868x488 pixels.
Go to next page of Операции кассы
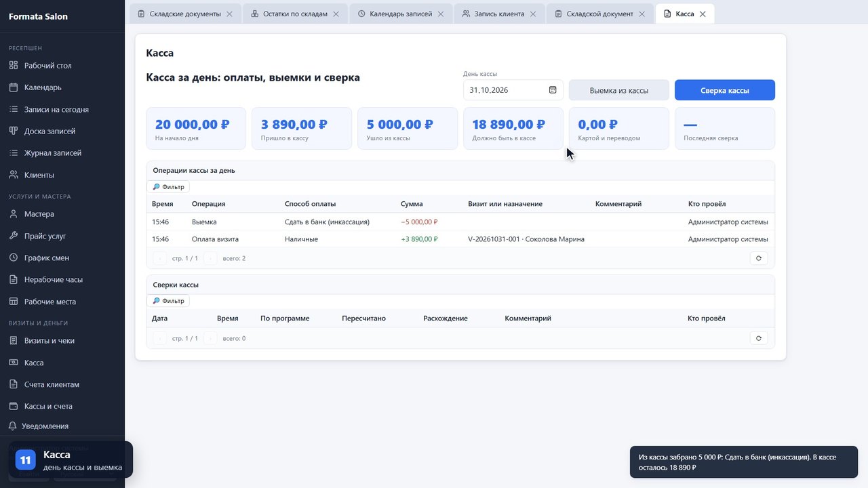210,258
